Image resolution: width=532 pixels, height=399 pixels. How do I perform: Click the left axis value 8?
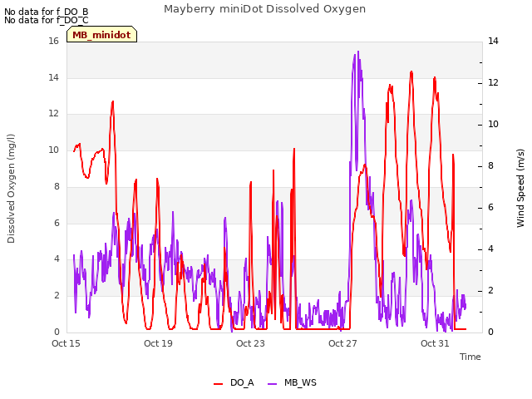click(57, 186)
